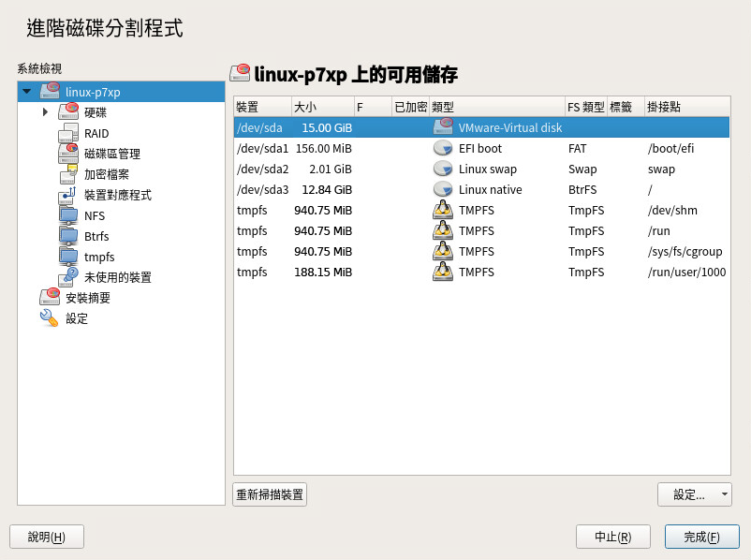Abort with the 中止(R) button
751x560 pixels.
pos(613,537)
